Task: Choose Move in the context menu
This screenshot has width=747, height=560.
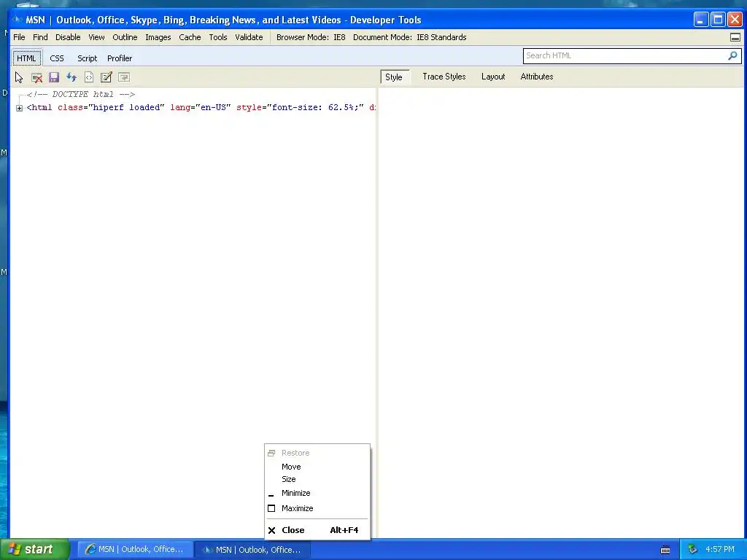Action: pyautogui.click(x=317, y=467)
